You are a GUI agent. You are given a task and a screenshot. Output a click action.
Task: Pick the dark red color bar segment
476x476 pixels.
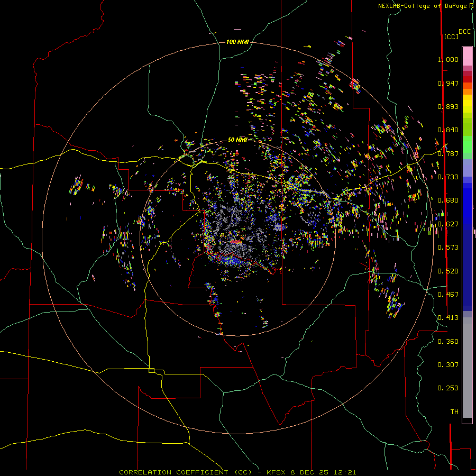pos(467,79)
